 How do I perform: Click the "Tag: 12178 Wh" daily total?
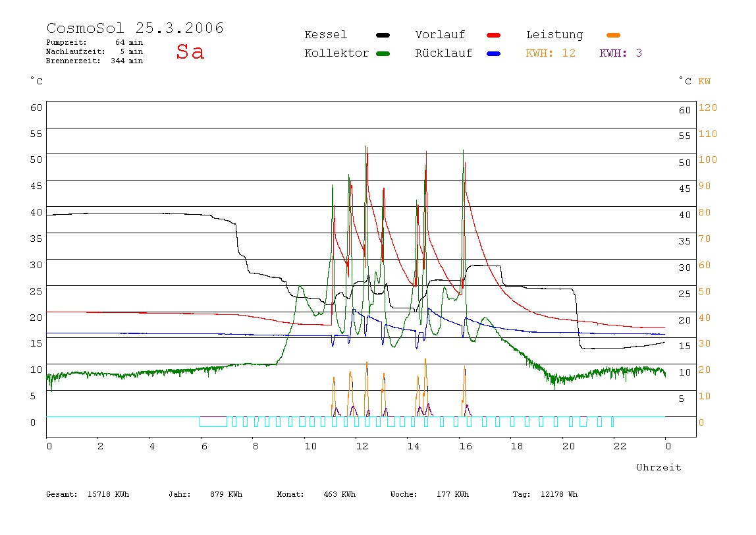pos(545,494)
